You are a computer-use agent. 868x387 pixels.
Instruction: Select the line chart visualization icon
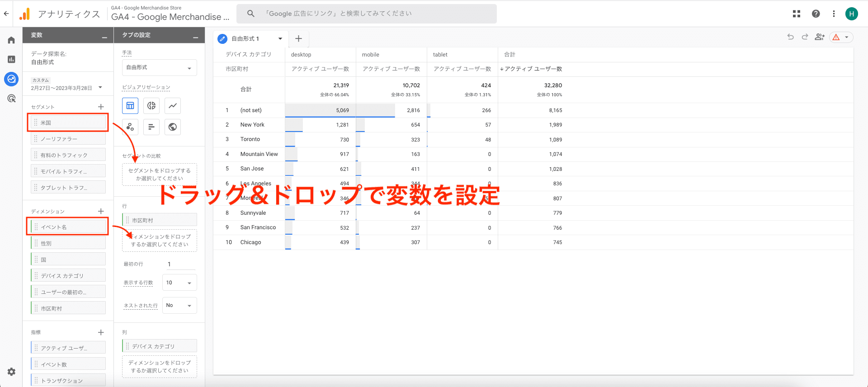[x=173, y=106]
